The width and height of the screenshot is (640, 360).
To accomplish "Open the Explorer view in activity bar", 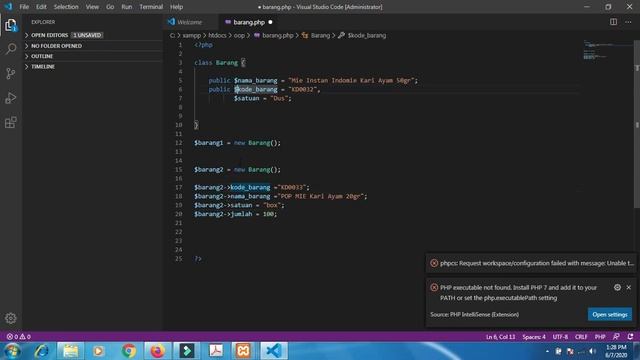I will pyautogui.click(x=11, y=25).
